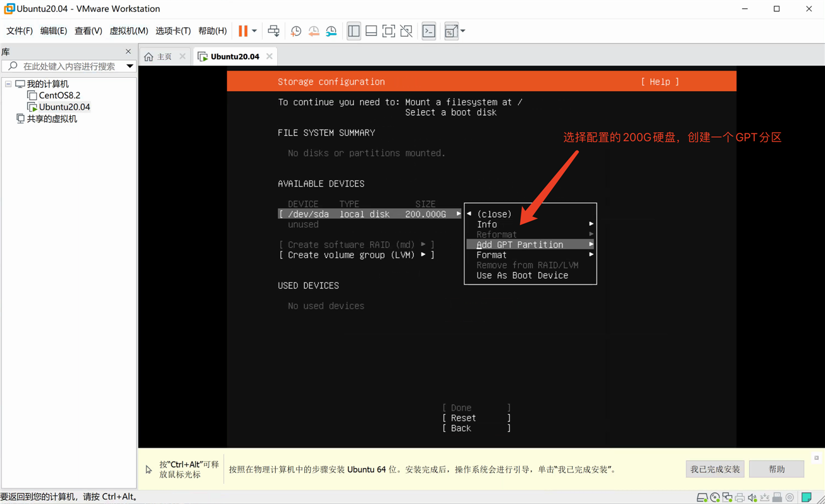Click the status bar icon with down arrows
The image size is (825, 504).
point(765,498)
